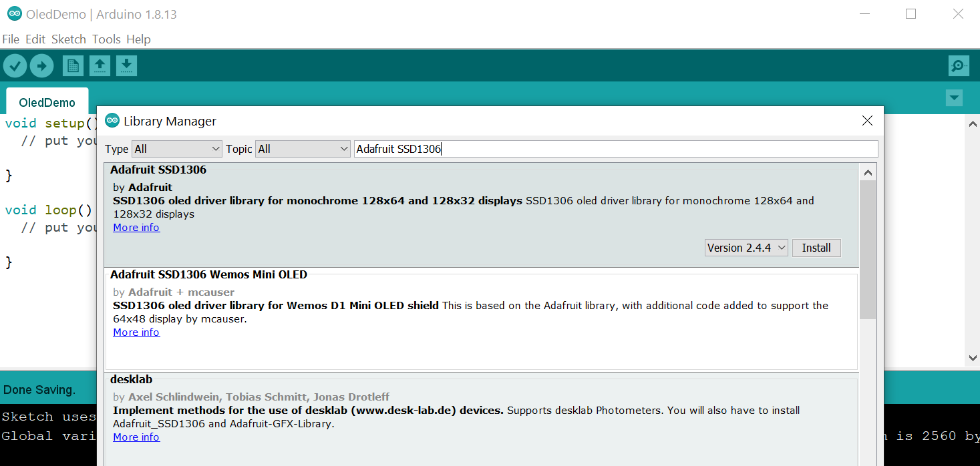Viewport: 980px width, 466px height.
Task: Click the Arduino logo in main title bar
Action: coord(14,14)
